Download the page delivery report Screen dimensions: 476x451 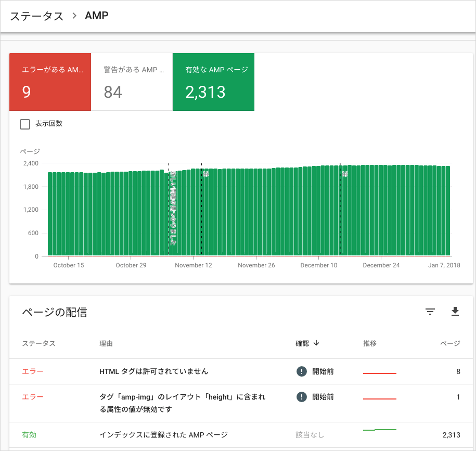click(455, 312)
